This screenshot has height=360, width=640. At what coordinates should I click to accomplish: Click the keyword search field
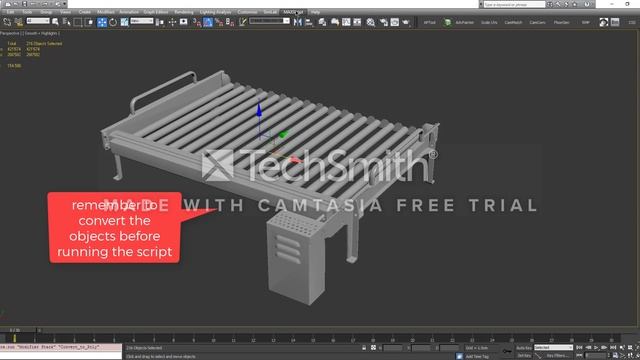(514, 4)
